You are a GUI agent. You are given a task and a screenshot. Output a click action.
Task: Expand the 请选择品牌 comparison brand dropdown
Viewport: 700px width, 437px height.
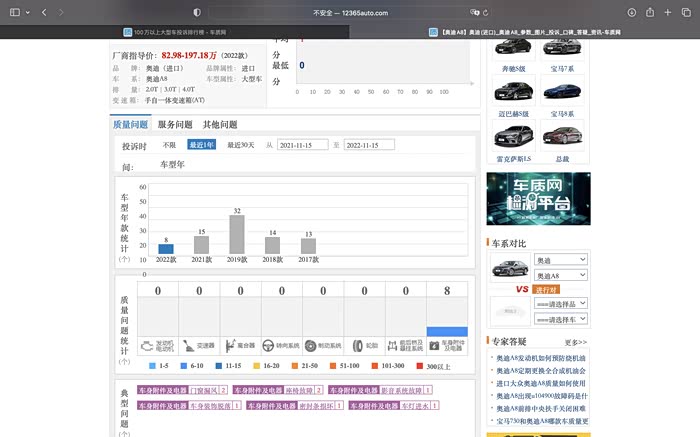(561, 303)
